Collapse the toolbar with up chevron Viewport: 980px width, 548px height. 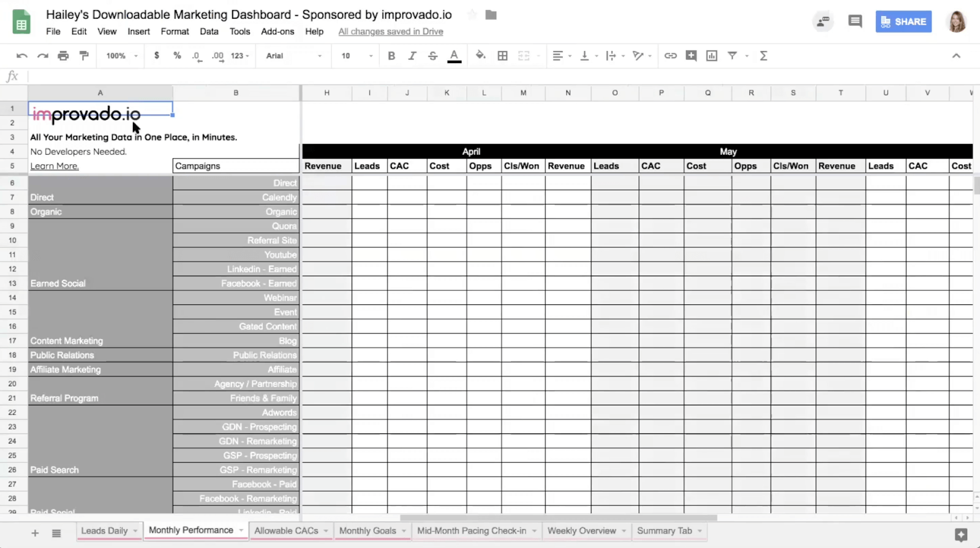[x=956, y=56]
